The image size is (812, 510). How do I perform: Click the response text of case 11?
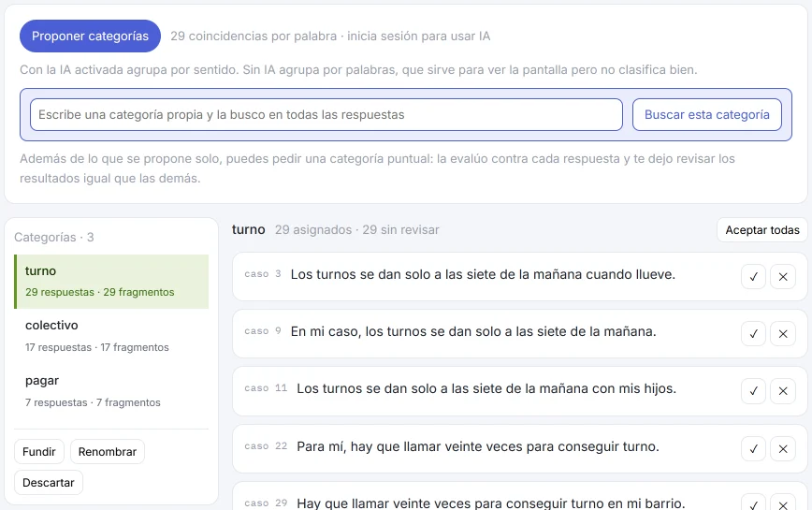click(486, 388)
